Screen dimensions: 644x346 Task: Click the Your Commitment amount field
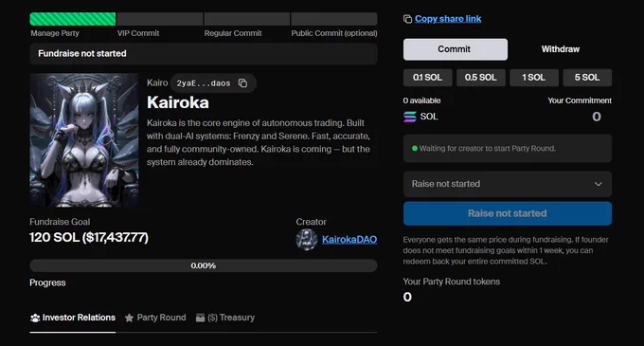click(597, 117)
